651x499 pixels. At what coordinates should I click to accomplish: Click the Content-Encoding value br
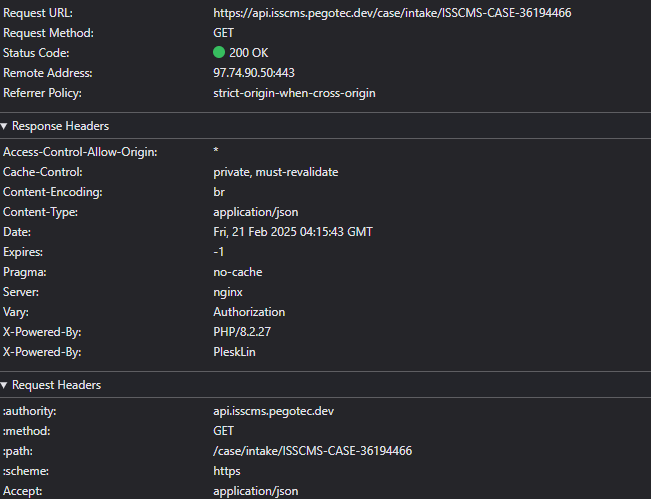click(x=219, y=192)
